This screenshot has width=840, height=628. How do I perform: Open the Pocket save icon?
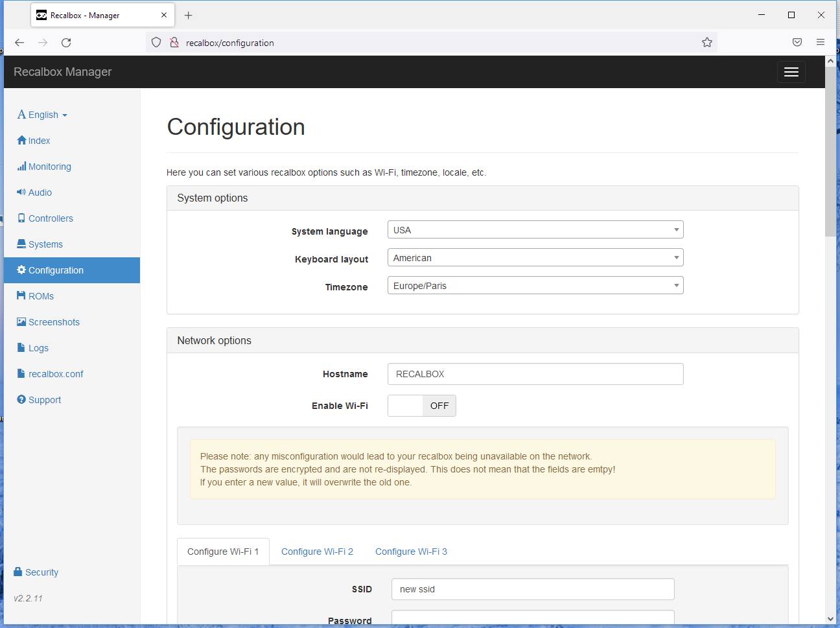pyautogui.click(x=797, y=43)
